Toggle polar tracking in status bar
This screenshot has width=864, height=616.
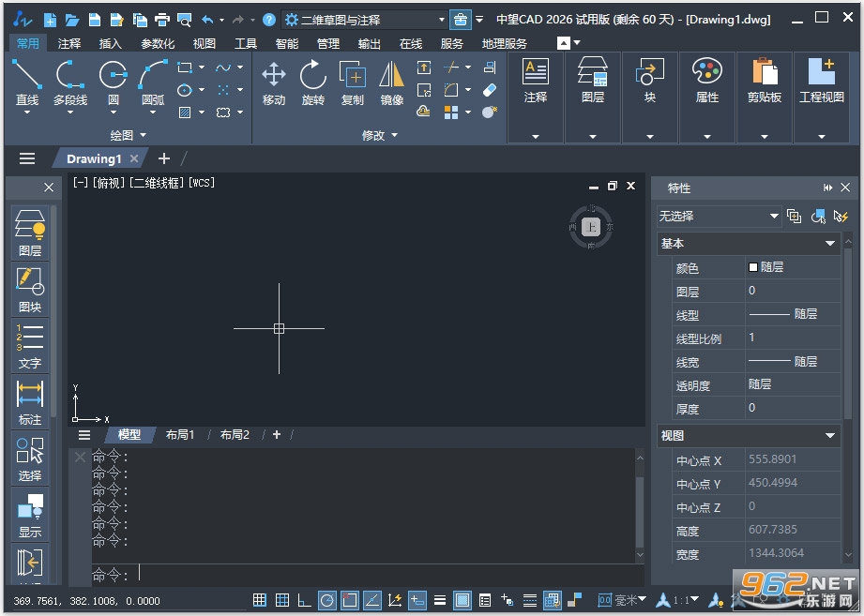326,600
